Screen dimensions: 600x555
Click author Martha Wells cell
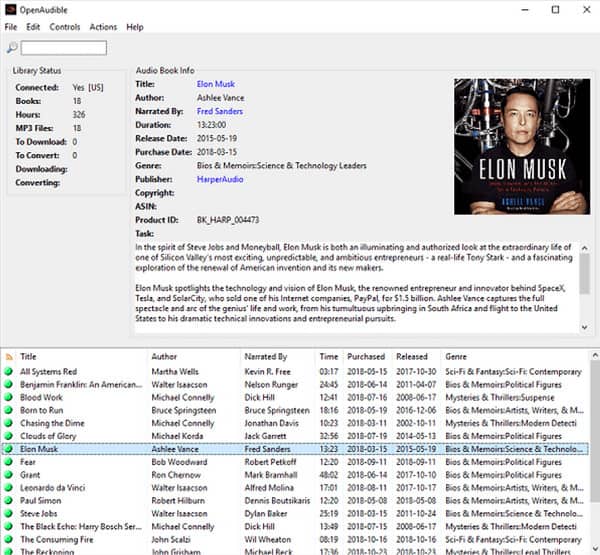pos(175,372)
